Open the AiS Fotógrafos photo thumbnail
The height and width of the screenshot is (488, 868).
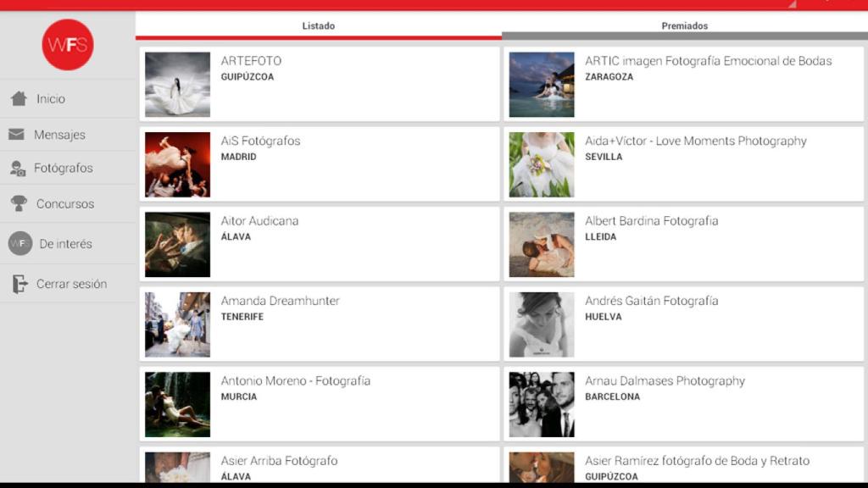(178, 165)
